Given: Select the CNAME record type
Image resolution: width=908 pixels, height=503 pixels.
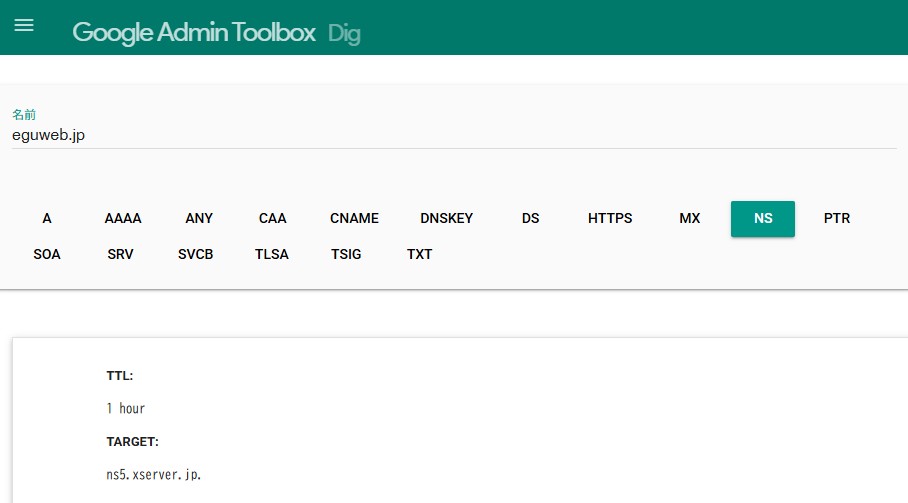Looking at the screenshot, I should coord(354,218).
